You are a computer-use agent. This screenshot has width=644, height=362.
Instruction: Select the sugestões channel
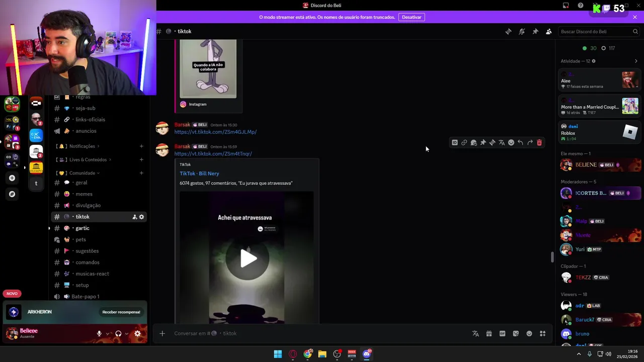coord(99,251)
